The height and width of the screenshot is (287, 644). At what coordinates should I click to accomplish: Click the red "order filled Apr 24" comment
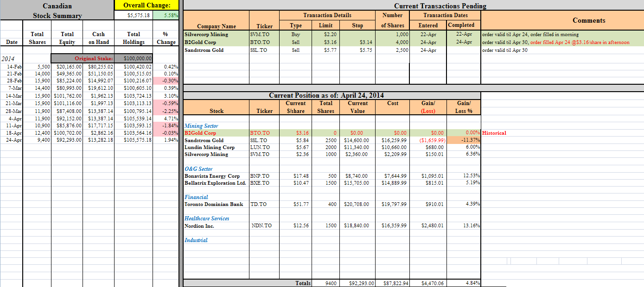[x=580, y=42]
